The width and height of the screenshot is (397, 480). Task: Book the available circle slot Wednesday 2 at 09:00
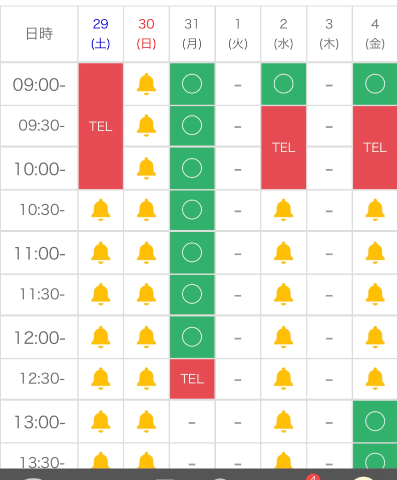283,84
